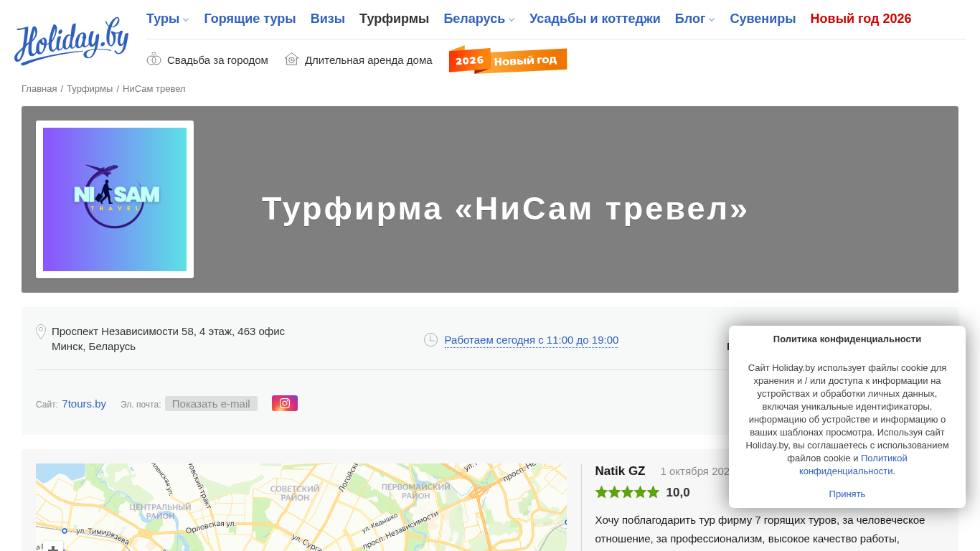Click the location pin icon by address
The width and height of the screenshot is (980, 551).
click(41, 331)
